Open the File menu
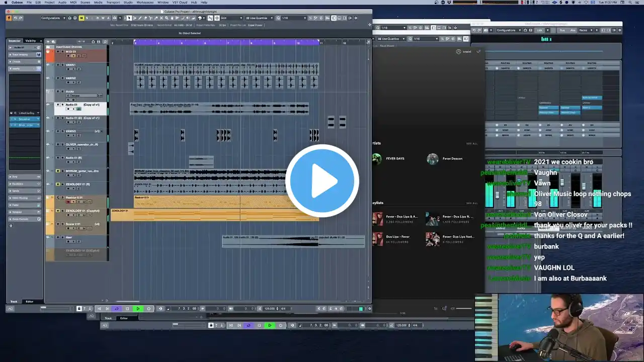644x362 pixels. click(x=30, y=3)
